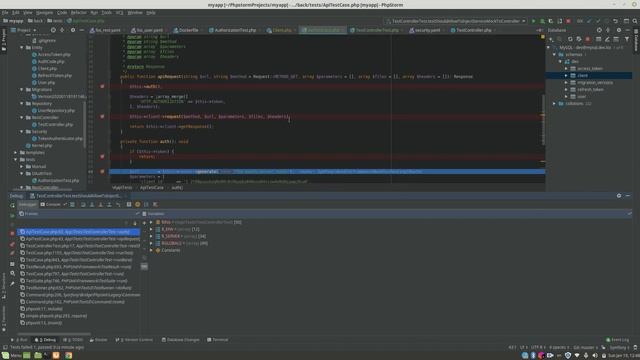Click the Evaluate Expression calculator icon
The width and height of the screenshot is (640, 360).
click(129, 204)
